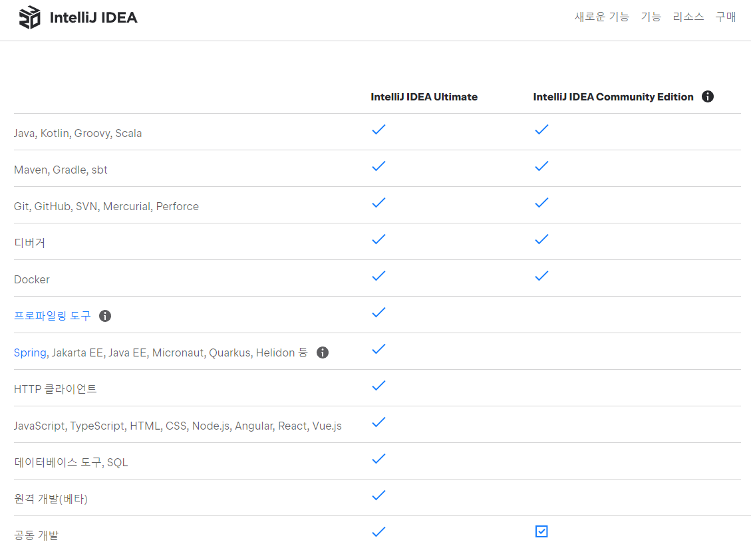Click Ultimate checkmark for Maven, Gradle, sbt

pyautogui.click(x=379, y=166)
